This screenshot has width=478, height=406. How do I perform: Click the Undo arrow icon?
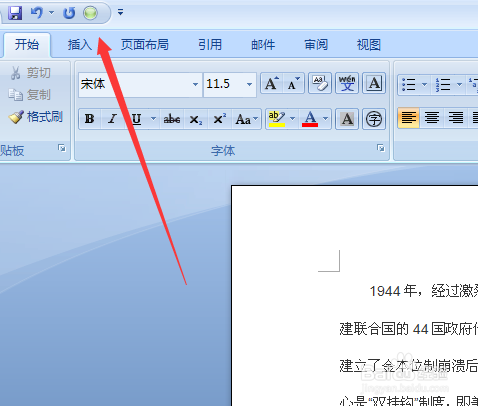tap(36, 13)
